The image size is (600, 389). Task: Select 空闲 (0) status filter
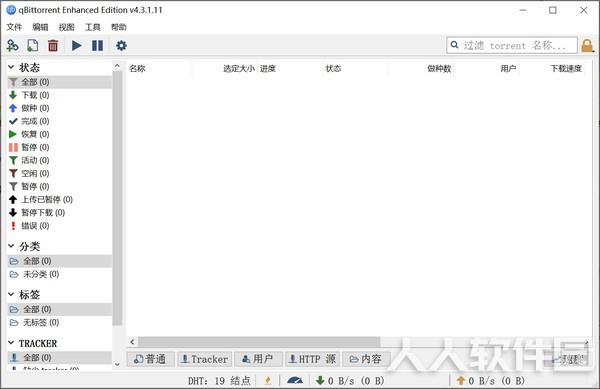click(x=59, y=173)
